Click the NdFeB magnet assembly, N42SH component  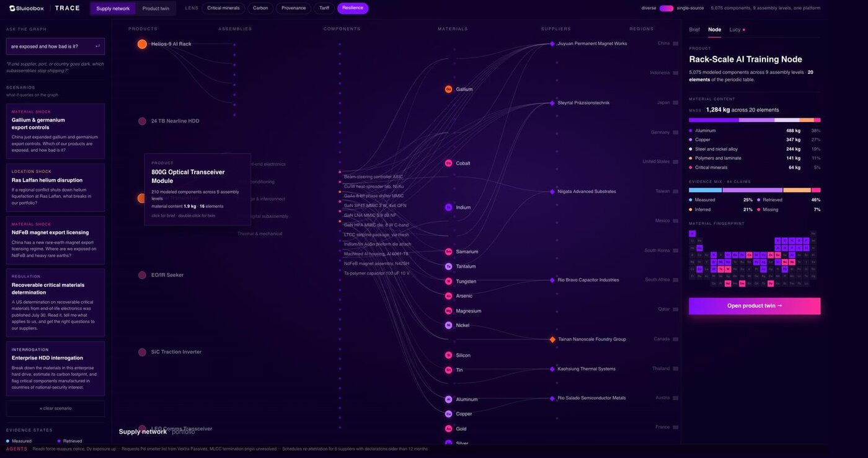tap(375, 263)
